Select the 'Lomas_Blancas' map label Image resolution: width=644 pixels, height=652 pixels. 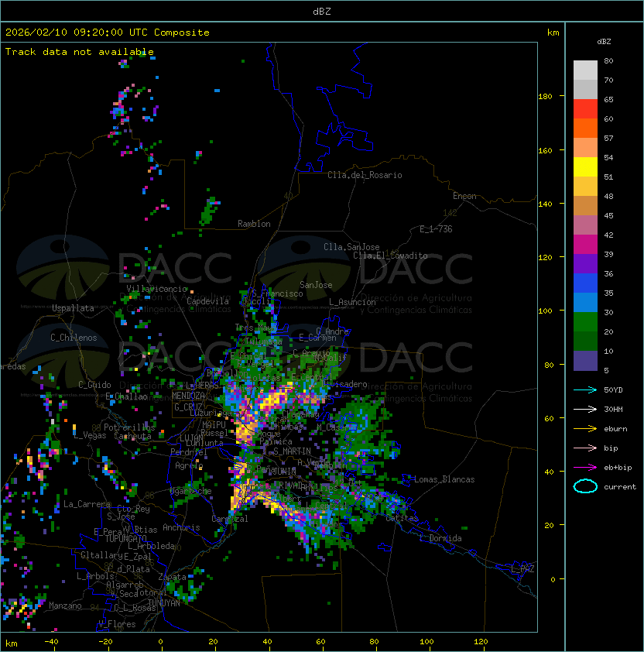tap(444, 479)
